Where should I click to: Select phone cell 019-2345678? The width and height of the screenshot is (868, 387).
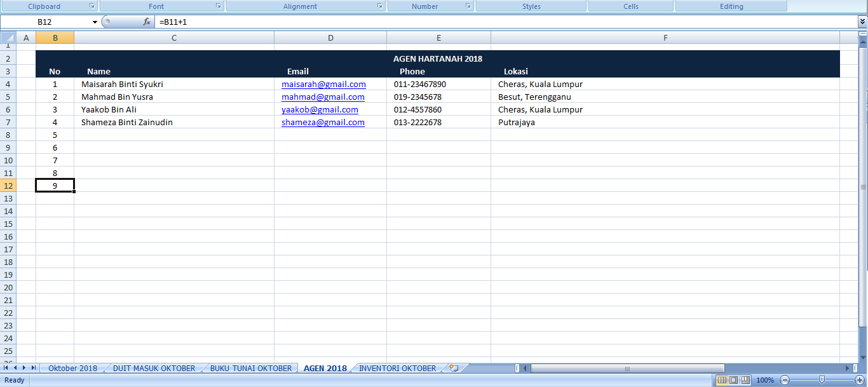[438, 97]
